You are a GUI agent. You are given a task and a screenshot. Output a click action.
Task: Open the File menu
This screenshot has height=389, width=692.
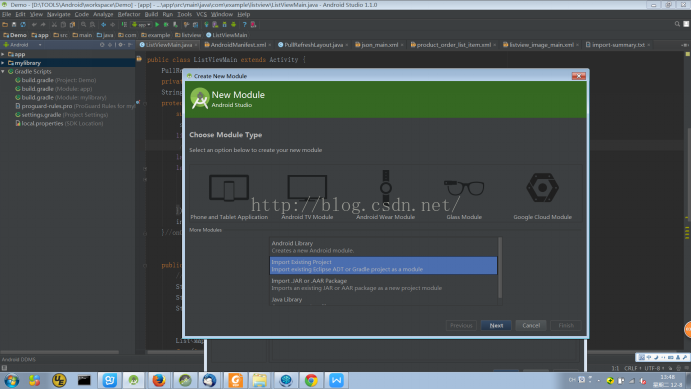pyautogui.click(x=7, y=14)
